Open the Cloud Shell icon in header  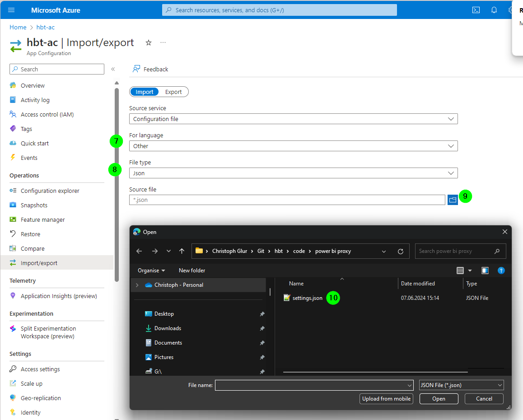(x=476, y=10)
